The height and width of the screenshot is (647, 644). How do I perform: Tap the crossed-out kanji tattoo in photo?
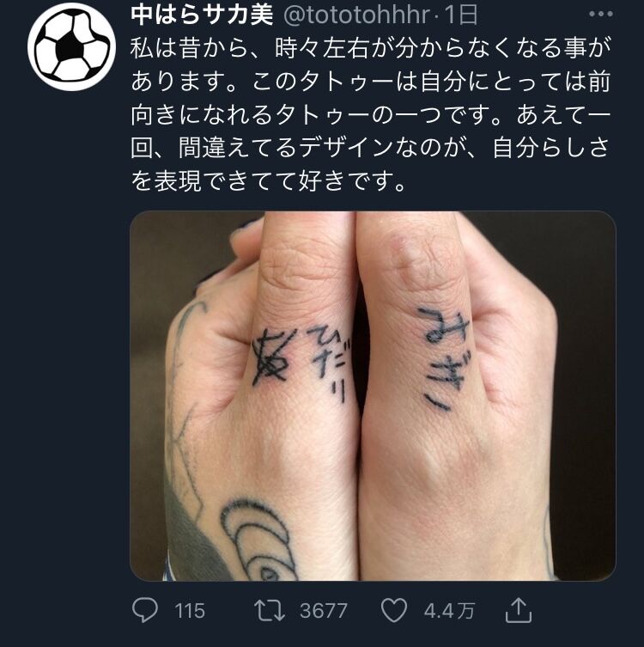click(x=270, y=357)
